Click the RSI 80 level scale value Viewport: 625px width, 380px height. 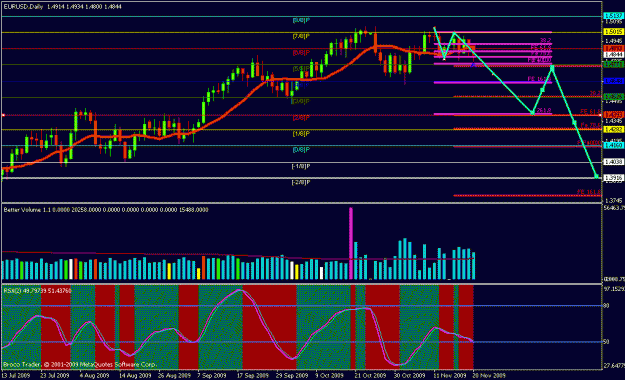tap(606, 306)
